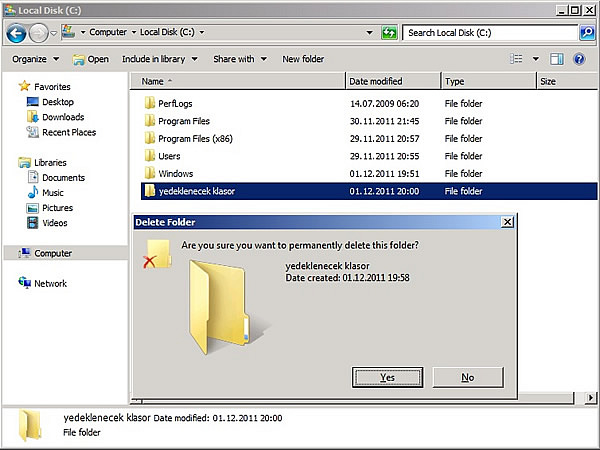
Task: Select Favorites in the navigation pane
Action: tap(52, 87)
